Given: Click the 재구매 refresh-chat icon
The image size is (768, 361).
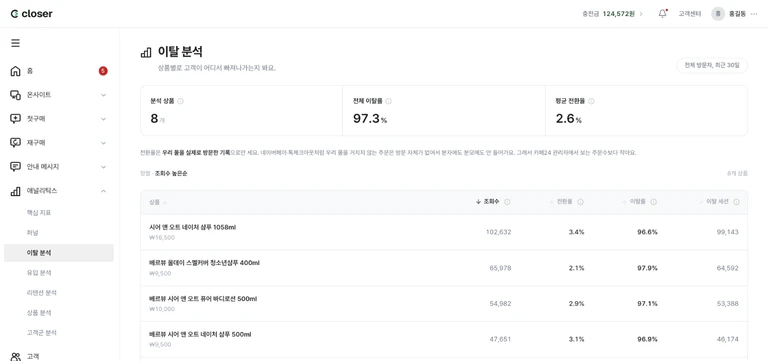Looking at the screenshot, I should (x=16, y=143).
